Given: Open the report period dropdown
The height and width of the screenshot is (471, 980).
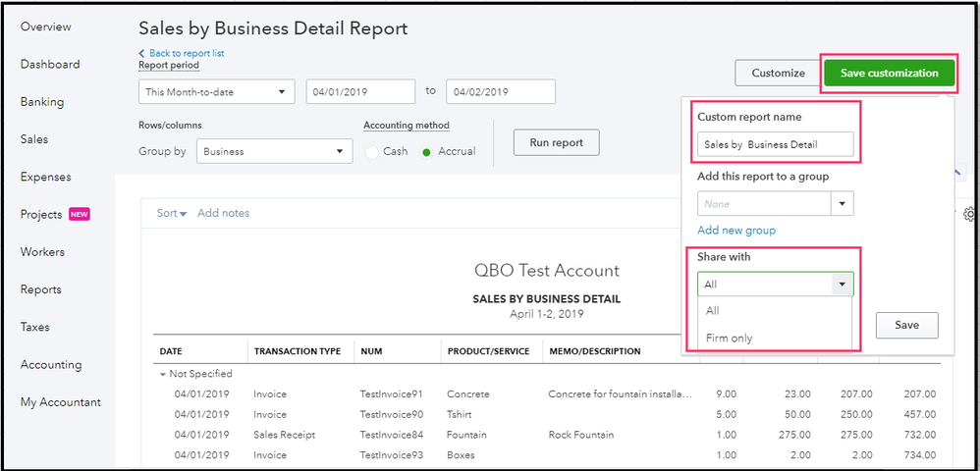Looking at the screenshot, I should pyautogui.click(x=216, y=91).
